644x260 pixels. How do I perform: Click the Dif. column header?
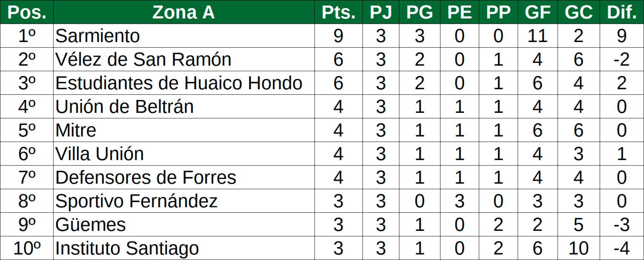tap(621, 12)
